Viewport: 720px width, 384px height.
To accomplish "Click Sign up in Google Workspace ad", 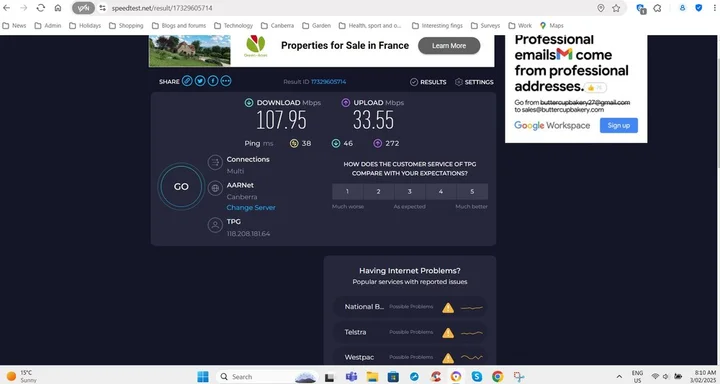I will (619, 125).
